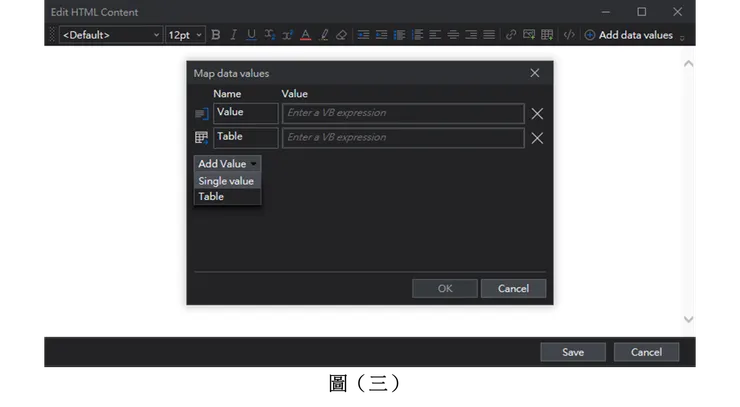Toggle underline formatting
The image size is (740, 407).
252,35
